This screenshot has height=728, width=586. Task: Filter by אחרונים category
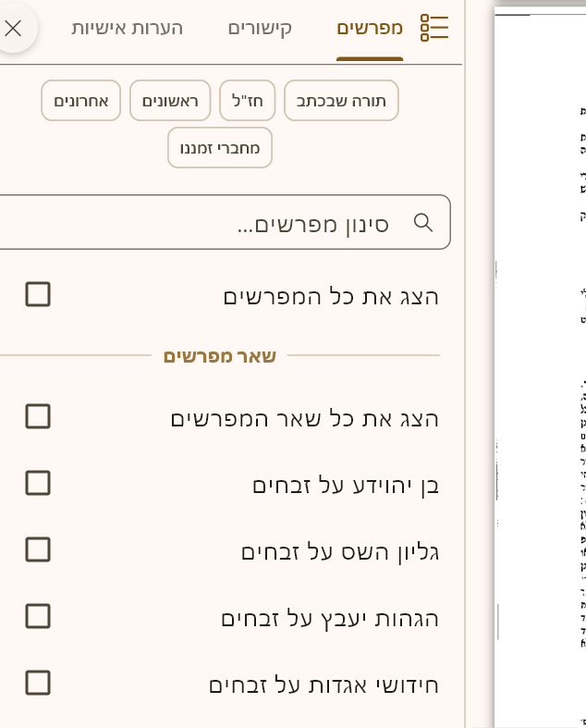[81, 101]
